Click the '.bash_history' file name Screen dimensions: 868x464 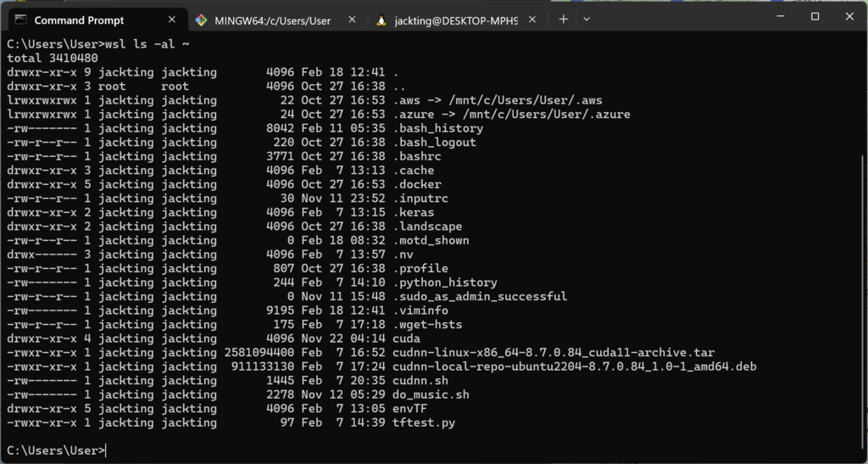coord(438,128)
